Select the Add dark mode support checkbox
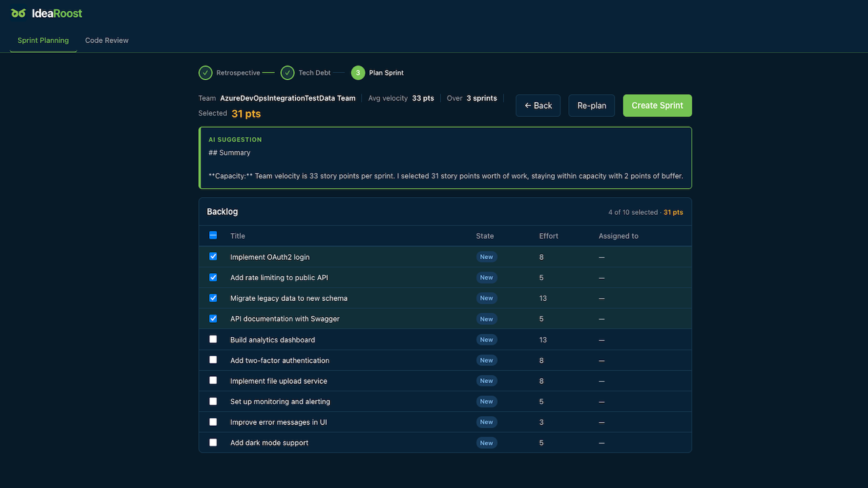Image resolution: width=868 pixels, height=488 pixels. click(213, 442)
